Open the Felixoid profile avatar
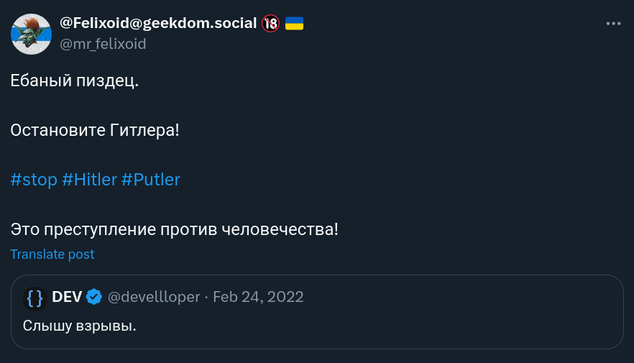Screen dimensions: 634x363 click(31, 34)
